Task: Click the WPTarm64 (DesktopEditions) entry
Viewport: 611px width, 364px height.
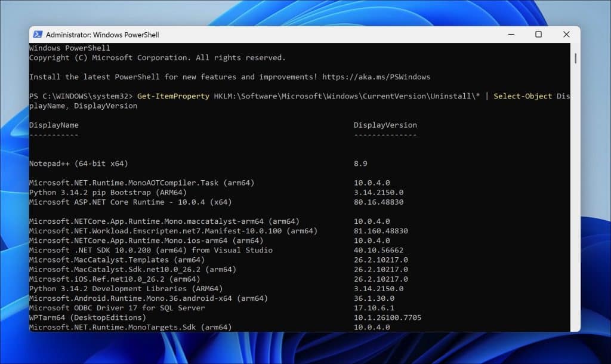Action: 87,317
